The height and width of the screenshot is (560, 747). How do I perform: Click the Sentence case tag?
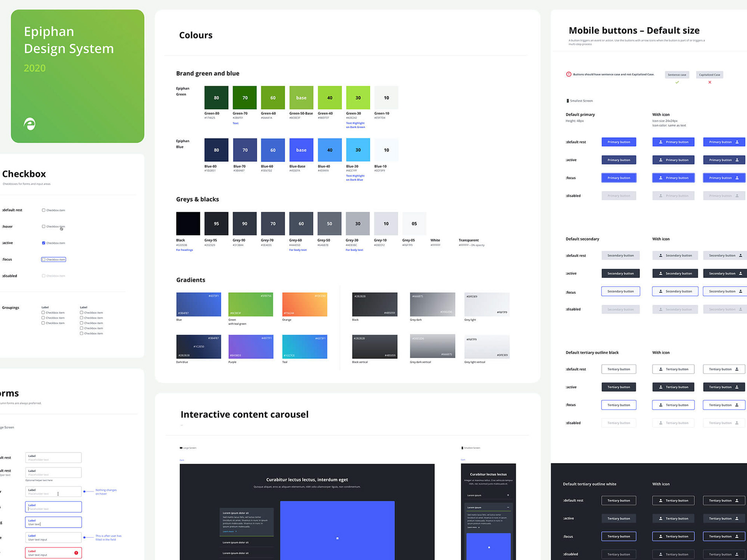pos(677,75)
